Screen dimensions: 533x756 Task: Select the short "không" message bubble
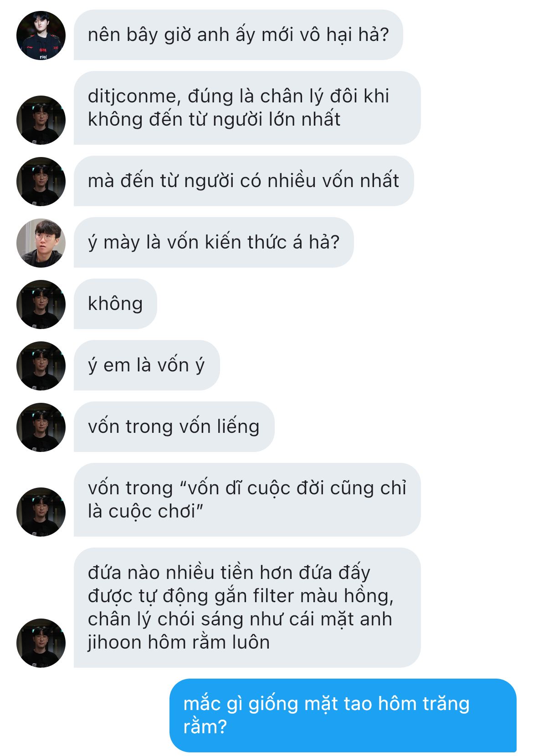[x=115, y=304]
